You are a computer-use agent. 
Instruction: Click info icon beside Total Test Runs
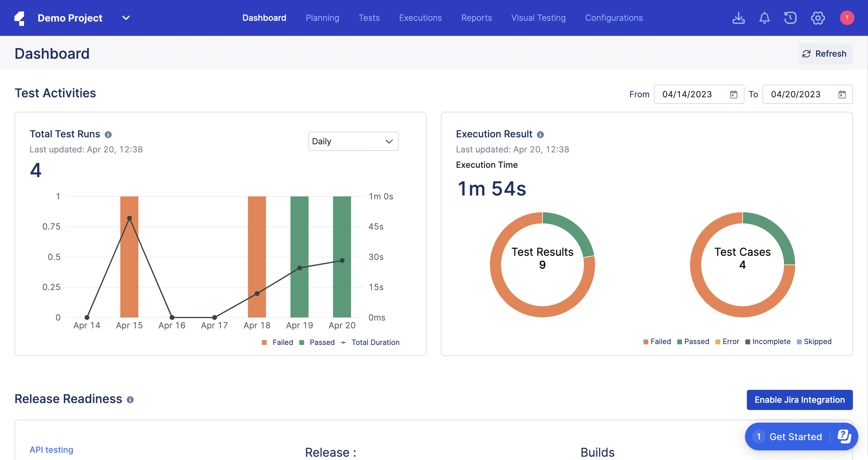tap(108, 134)
